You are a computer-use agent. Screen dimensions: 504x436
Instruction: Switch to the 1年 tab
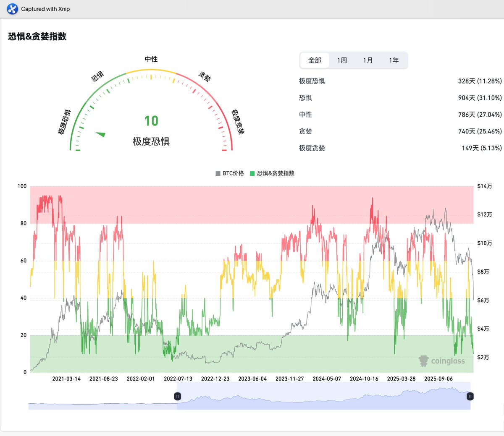(x=394, y=60)
